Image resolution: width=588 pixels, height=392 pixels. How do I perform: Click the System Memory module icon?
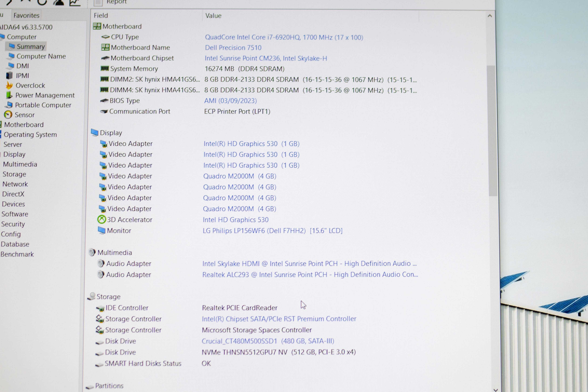(x=105, y=68)
